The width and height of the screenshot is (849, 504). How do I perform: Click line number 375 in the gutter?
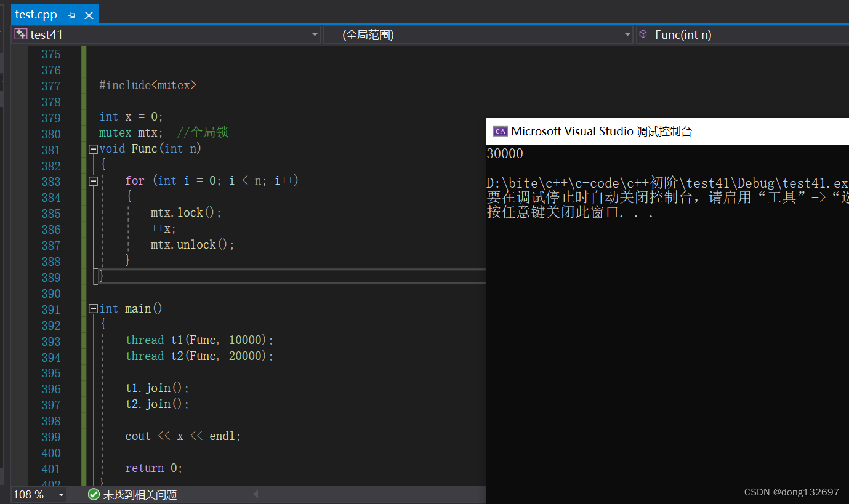[x=51, y=54]
